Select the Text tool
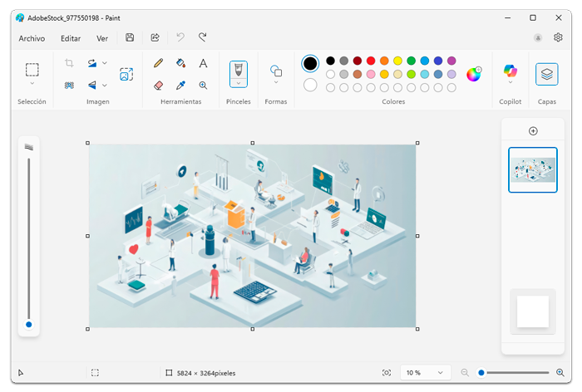The image size is (582, 392). click(203, 63)
